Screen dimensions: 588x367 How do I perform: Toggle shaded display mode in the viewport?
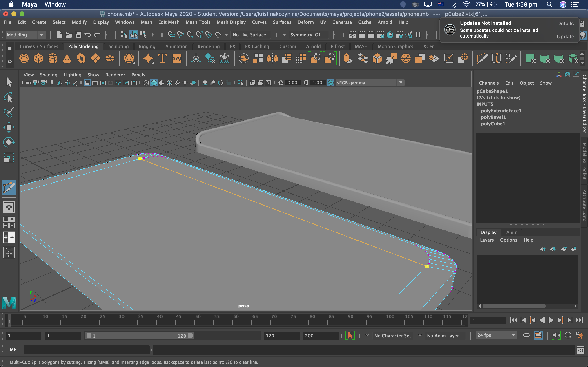coord(154,83)
